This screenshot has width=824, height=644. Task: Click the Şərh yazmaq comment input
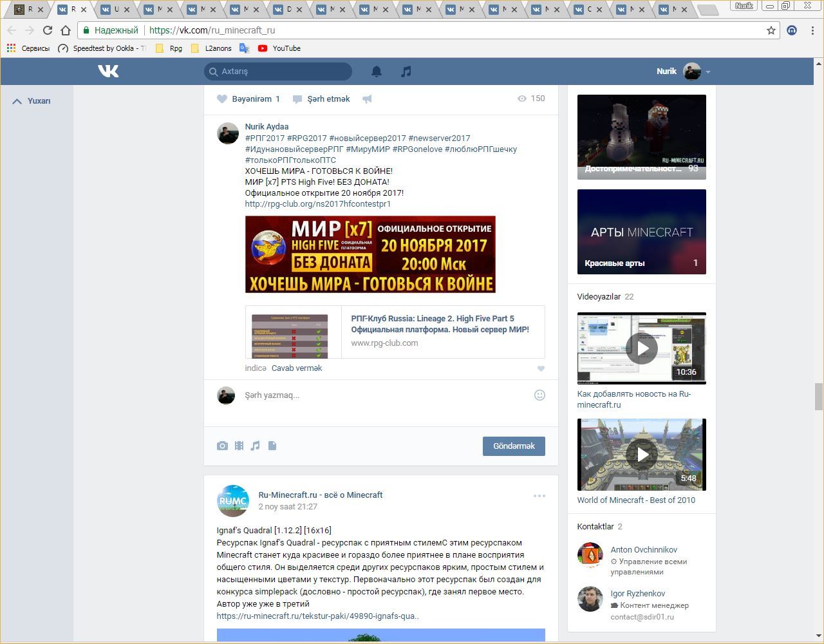click(x=386, y=395)
